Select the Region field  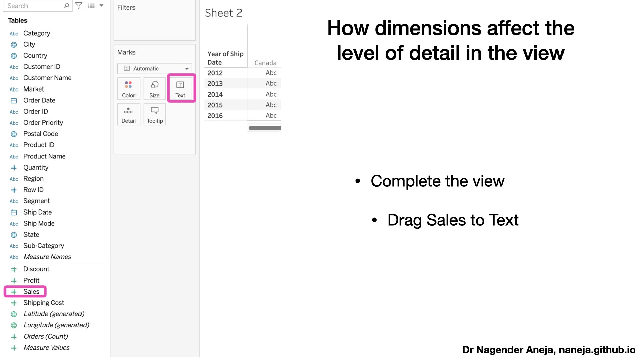coord(34,179)
